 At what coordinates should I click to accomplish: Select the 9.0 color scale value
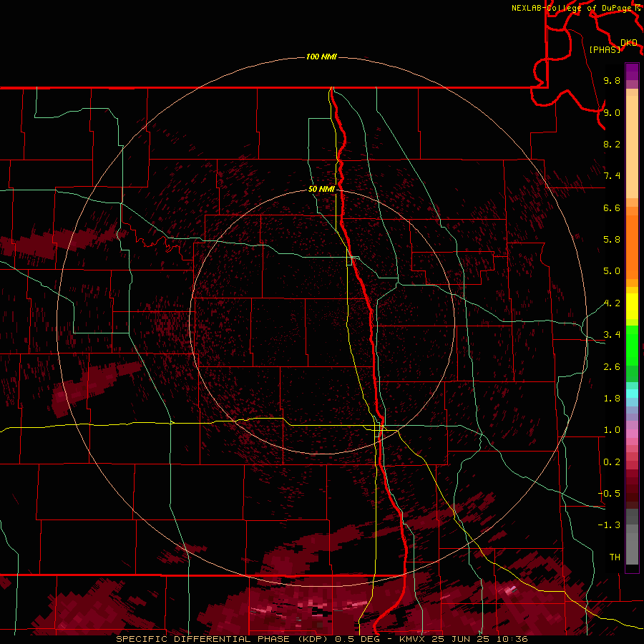tap(612, 112)
